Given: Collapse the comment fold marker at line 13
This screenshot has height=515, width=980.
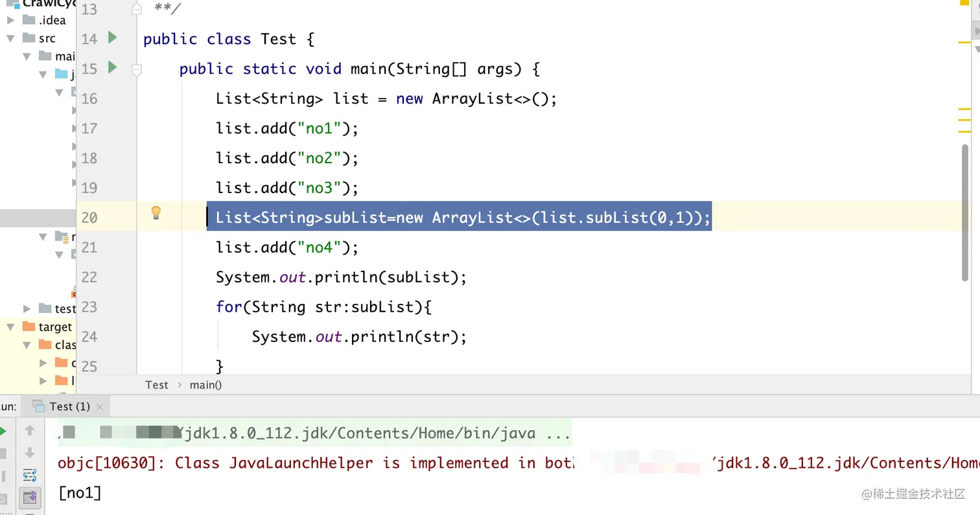Looking at the screenshot, I should coord(137,8).
